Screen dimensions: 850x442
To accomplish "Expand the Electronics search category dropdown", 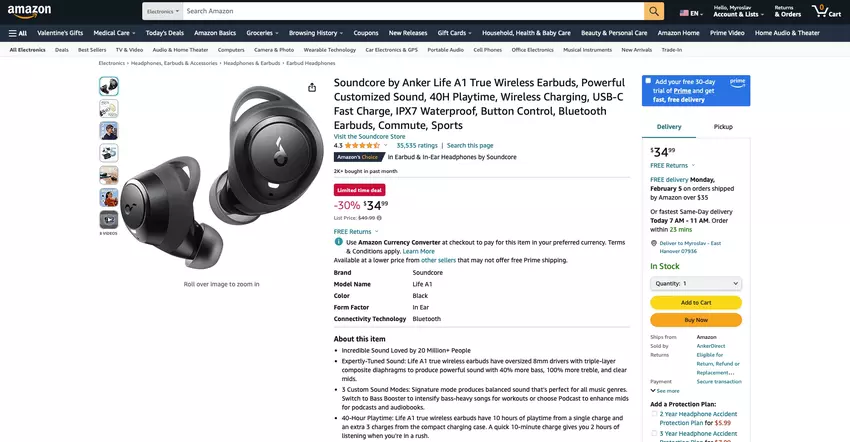I will [x=163, y=12].
